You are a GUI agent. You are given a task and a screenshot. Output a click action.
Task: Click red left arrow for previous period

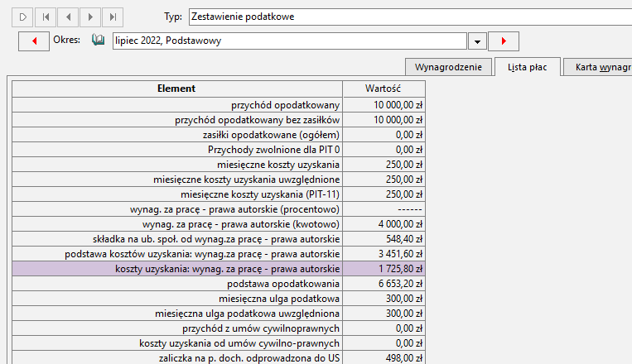point(34,41)
